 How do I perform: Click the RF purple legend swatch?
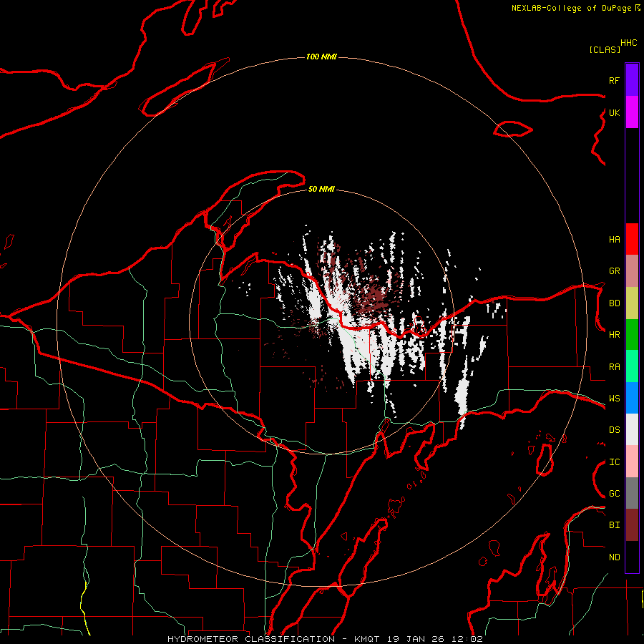tap(632, 79)
